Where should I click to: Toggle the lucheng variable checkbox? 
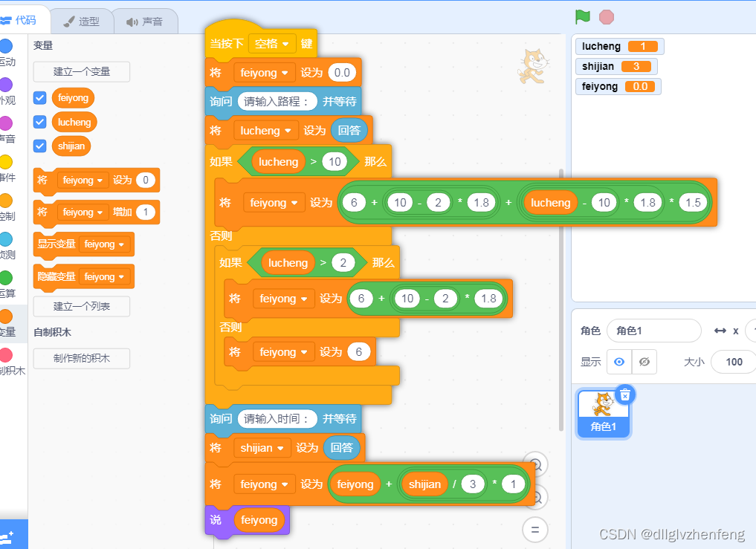pos(40,122)
